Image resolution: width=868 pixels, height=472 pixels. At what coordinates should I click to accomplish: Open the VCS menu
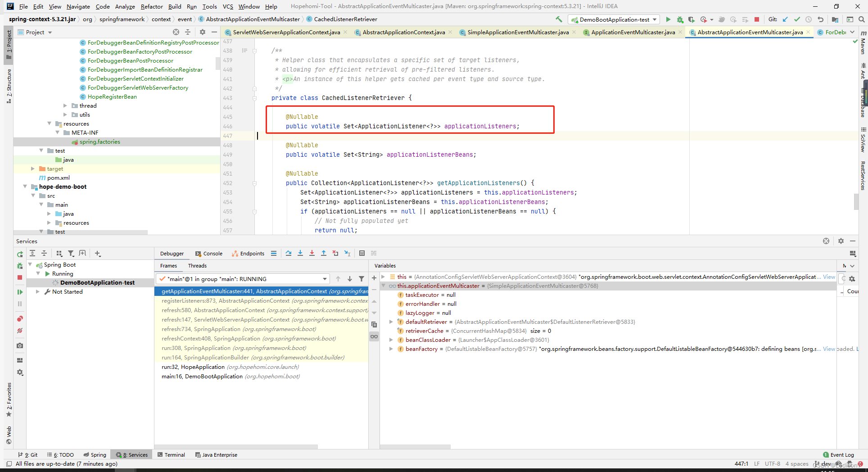(228, 6)
